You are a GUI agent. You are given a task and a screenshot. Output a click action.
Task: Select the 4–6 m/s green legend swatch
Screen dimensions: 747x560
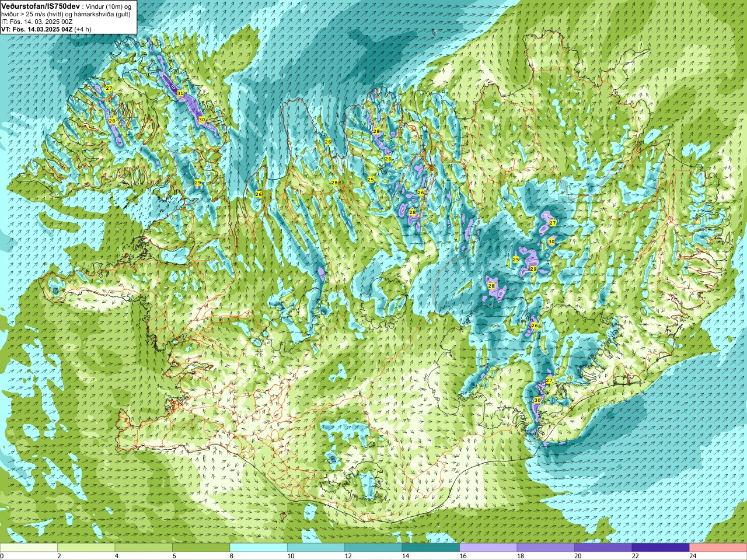(144, 548)
